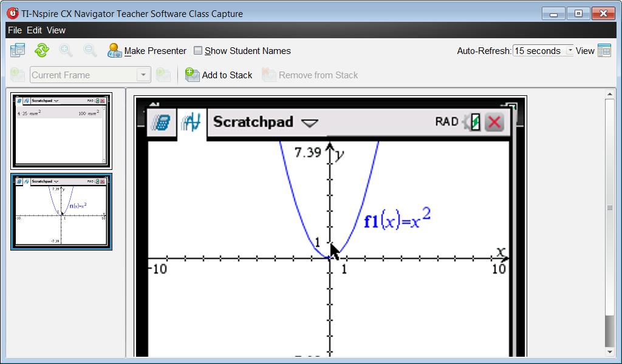Toggle Show Student Names checkbox
The height and width of the screenshot is (364, 622).
pos(197,51)
